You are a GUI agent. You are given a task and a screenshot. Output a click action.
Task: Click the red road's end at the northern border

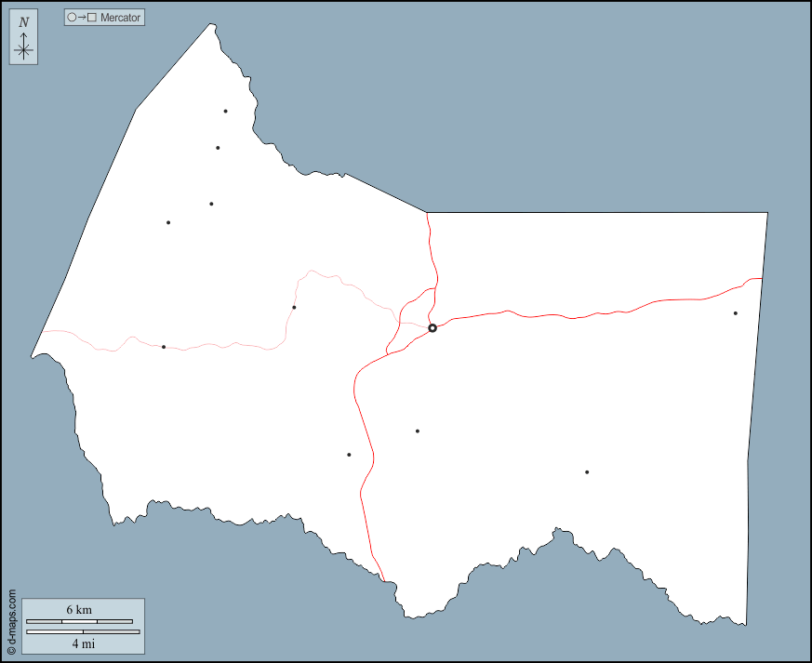coord(427,215)
